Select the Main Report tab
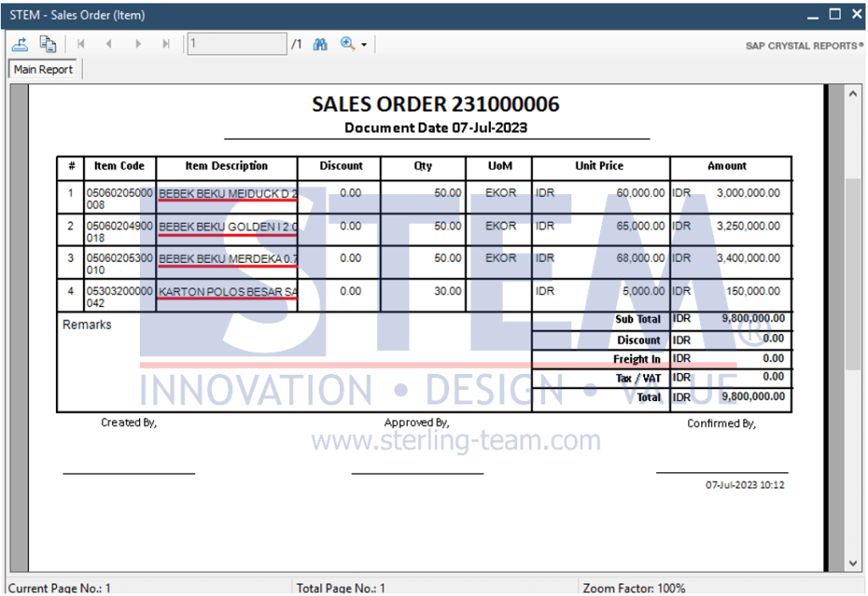This screenshot has height=596, width=868. coord(42,69)
